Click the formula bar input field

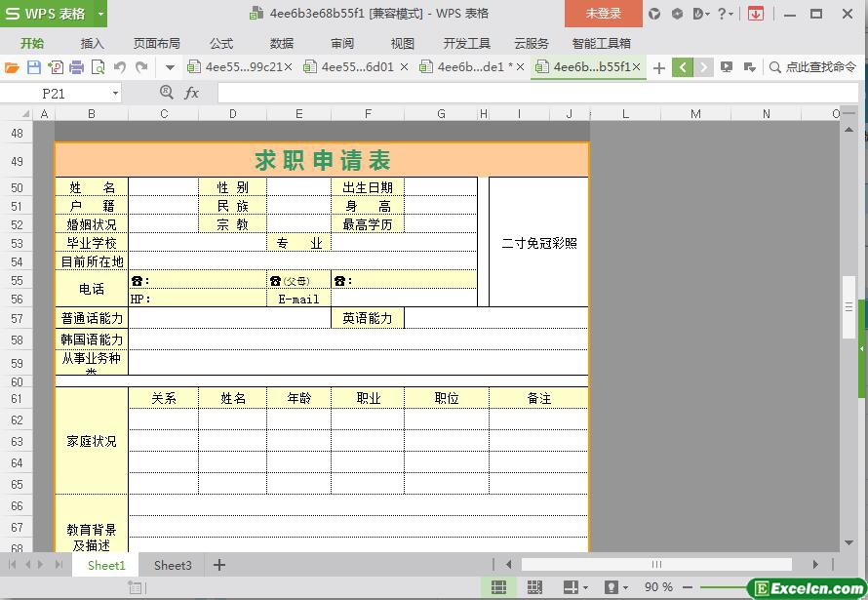536,93
